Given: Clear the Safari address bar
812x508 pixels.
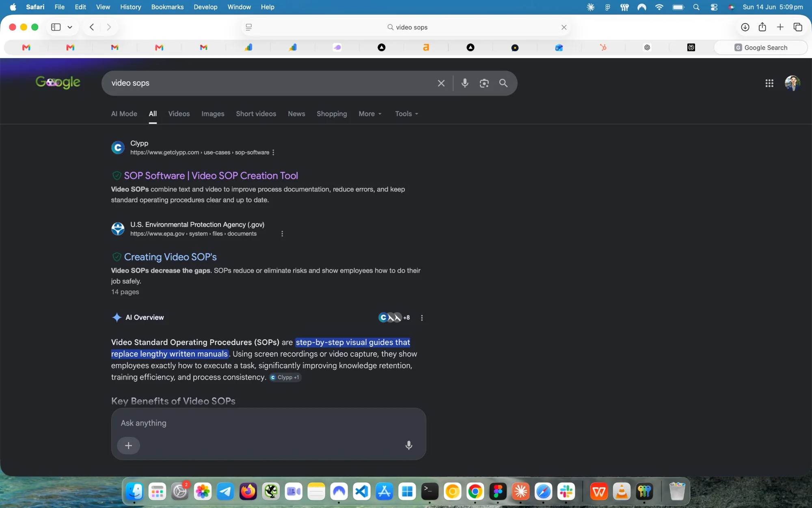Looking at the screenshot, I should pos(564,27).
